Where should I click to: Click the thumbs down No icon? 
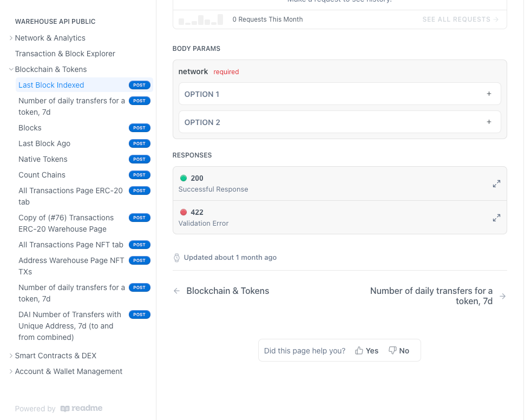pos(392,351)
